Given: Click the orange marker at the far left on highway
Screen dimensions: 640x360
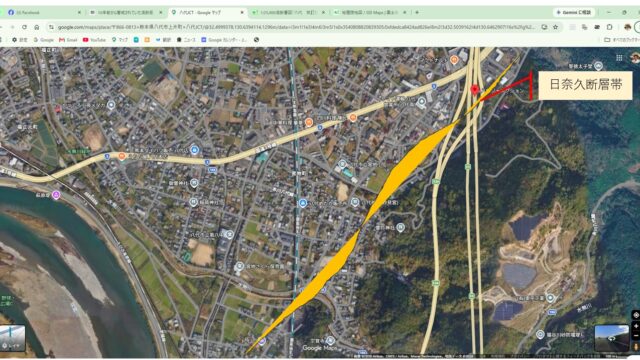Looking at the screenshot, I should coord(122,156).
